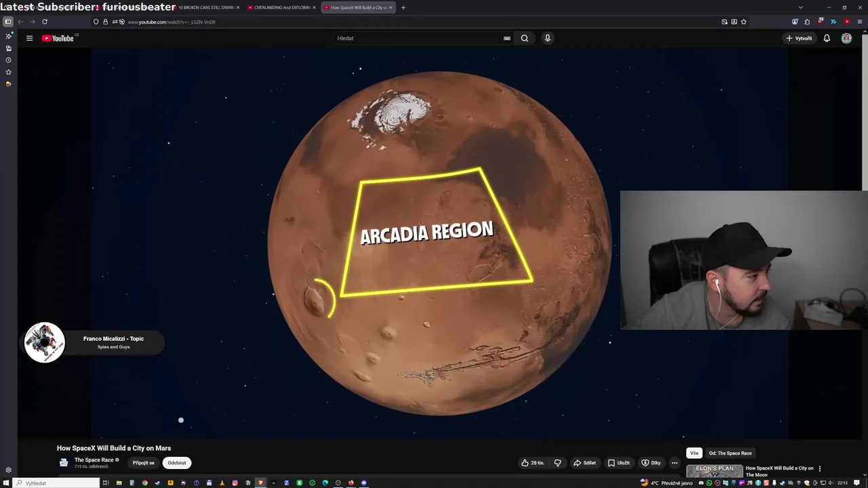The height and width of the screenshot is (488, 868).
Task: Show site security padlock info
Action: click(105, 22)
